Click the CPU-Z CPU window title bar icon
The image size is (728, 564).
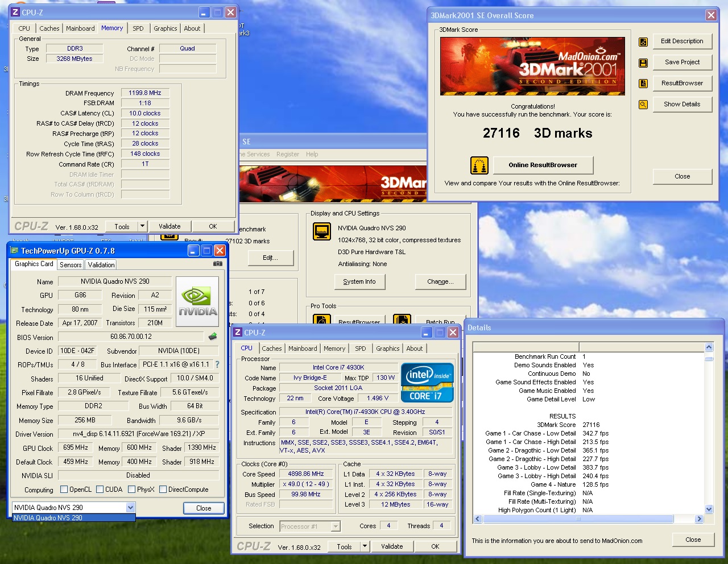pyautogui.click(x=238, y=333)
